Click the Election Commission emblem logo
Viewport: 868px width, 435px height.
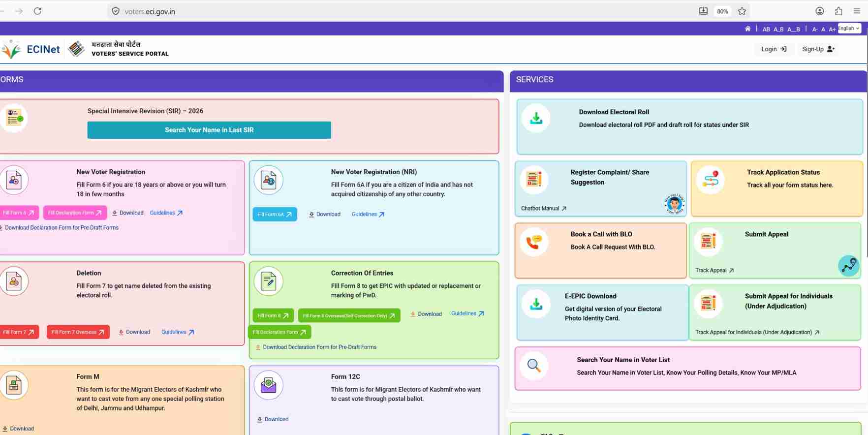coord(76,49)
